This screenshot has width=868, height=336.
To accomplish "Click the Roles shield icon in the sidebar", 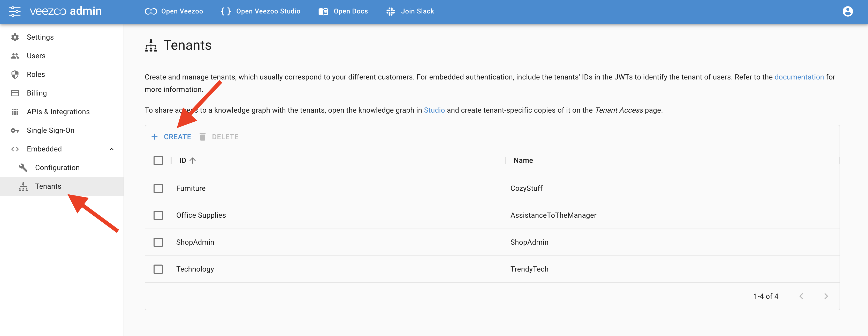I will 15,75.
